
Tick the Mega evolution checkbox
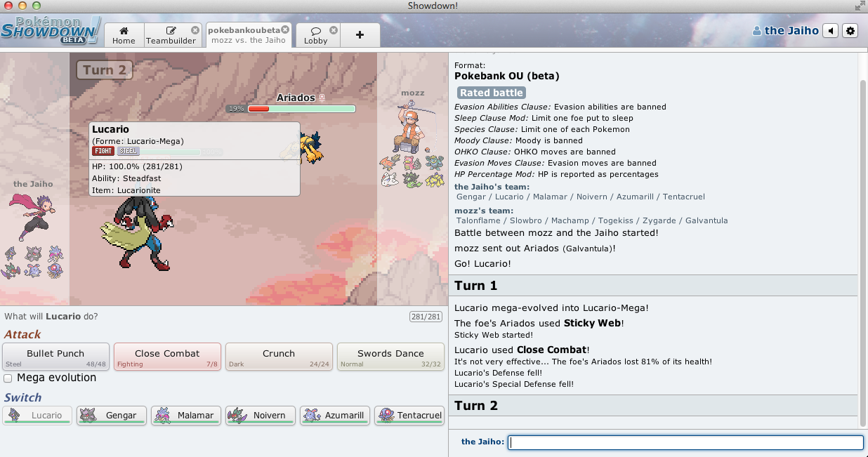pos(8,378)
